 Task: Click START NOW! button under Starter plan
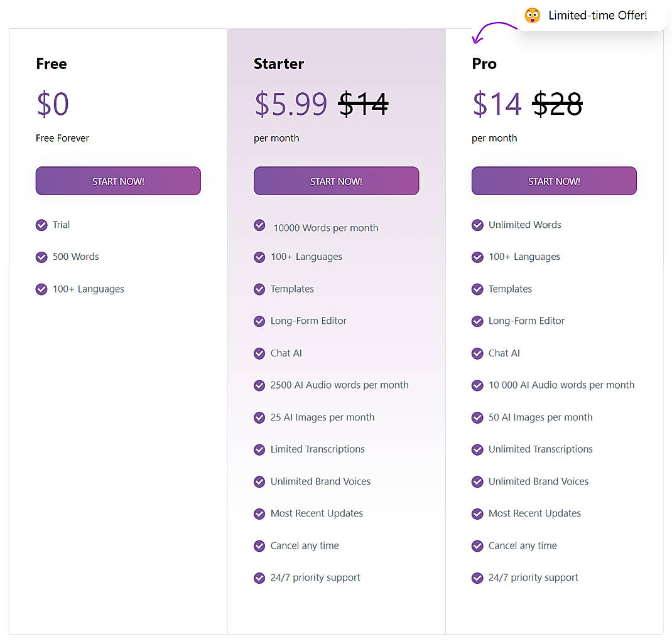coord(336,181)
